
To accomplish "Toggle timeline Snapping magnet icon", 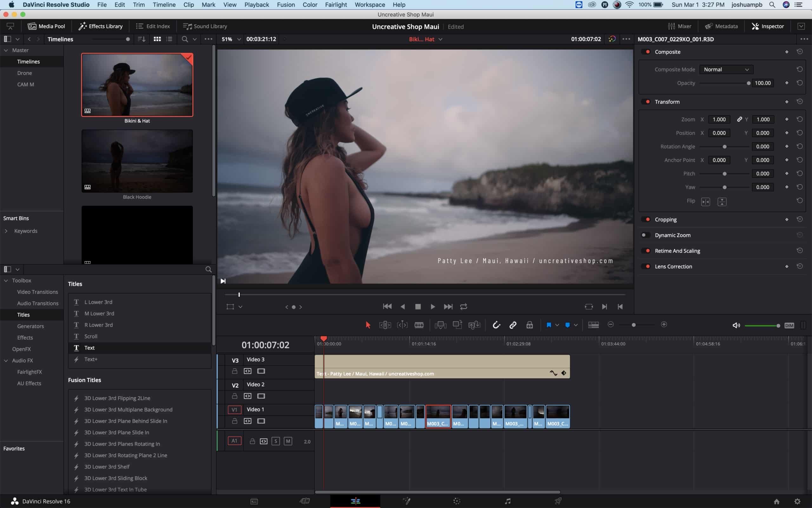I will (496, 325).
